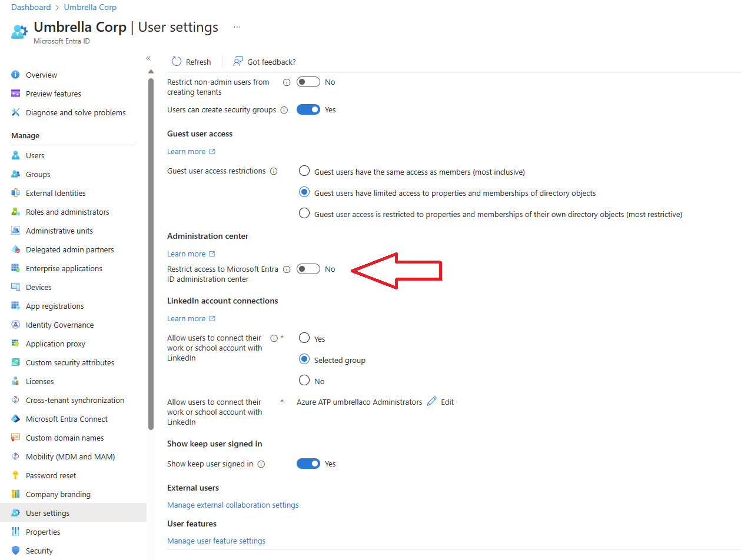
Task: Click Dashboard in the breadcrumb
Action: [31, 7]
